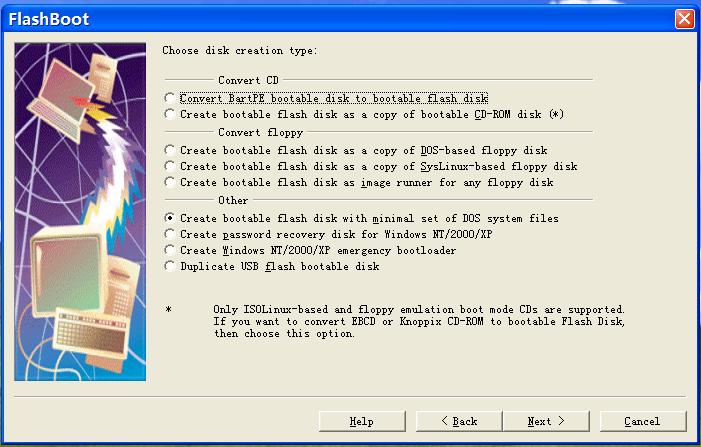
Task: Pick the SysLinux-based floppy disk option
Action: pyautogui.click(x=170, y=167)
